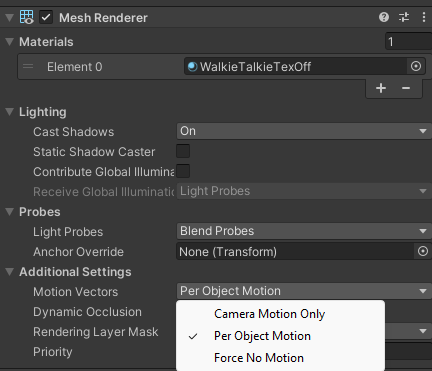432x371 pixels.
Task: Click the Dynamic Occlusion label
Action: pyautogui.click(x=87, y=312)
